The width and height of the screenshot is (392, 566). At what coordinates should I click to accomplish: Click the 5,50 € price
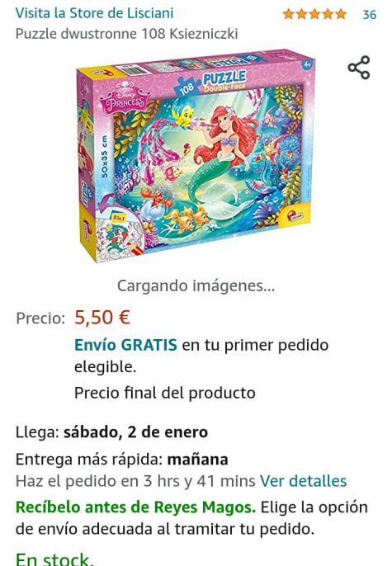[x=102, y=318]
